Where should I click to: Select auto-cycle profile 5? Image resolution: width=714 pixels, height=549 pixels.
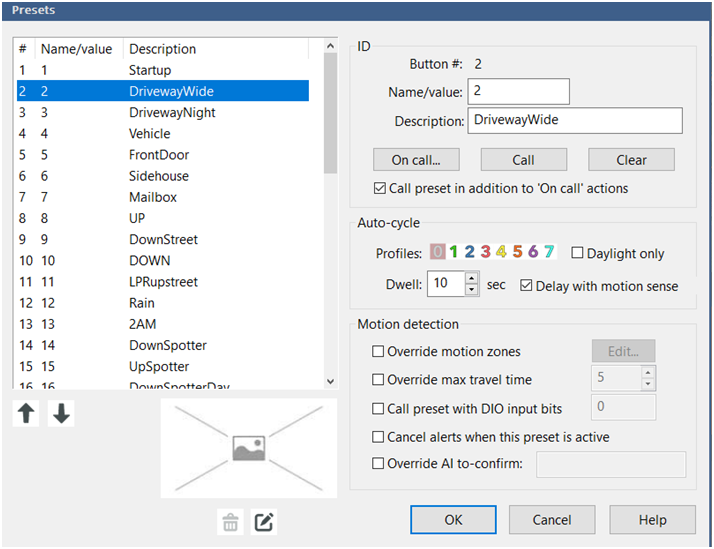[x=517, y=252]
